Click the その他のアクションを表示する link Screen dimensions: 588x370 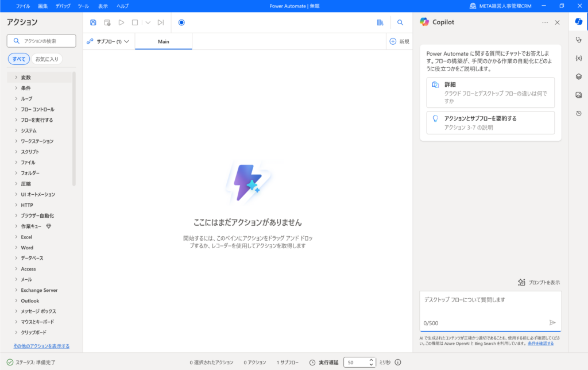click(x=41, y=346)
